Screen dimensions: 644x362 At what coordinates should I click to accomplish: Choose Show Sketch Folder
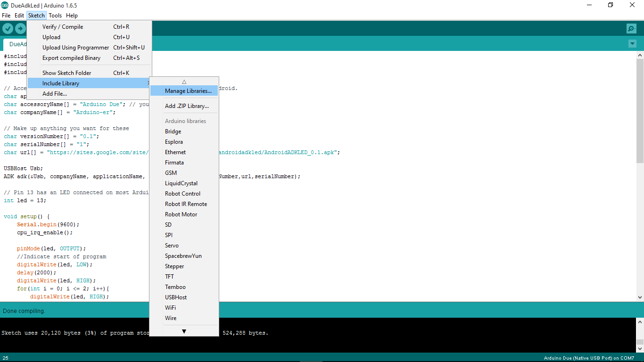pos(90,73)
